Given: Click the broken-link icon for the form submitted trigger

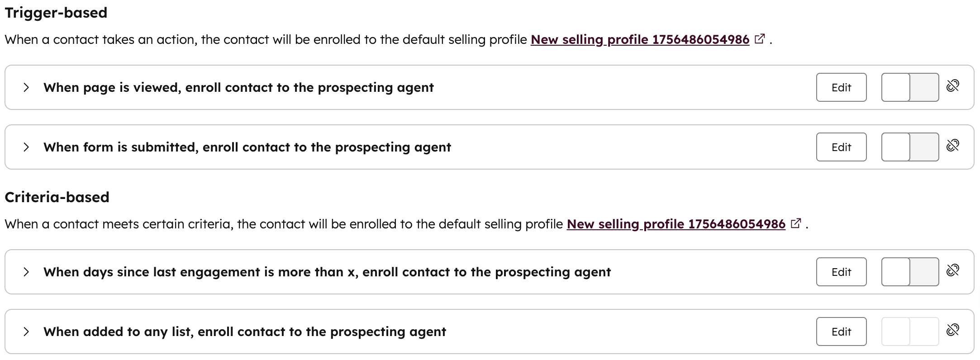Looking at the screenshot, I should [954, 146].
